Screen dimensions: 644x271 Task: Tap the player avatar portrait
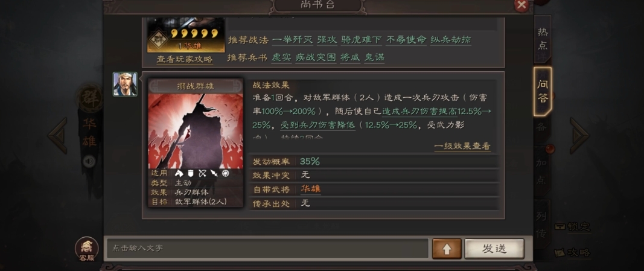[x=126, y=84]
